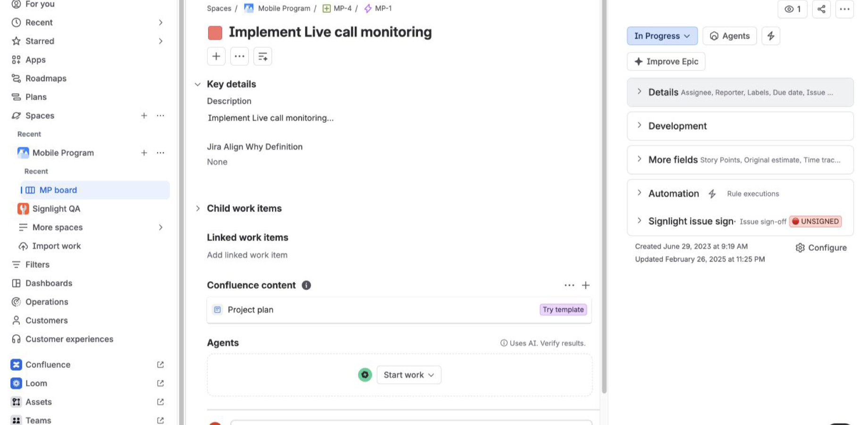Click the Teams app icon

17,420
